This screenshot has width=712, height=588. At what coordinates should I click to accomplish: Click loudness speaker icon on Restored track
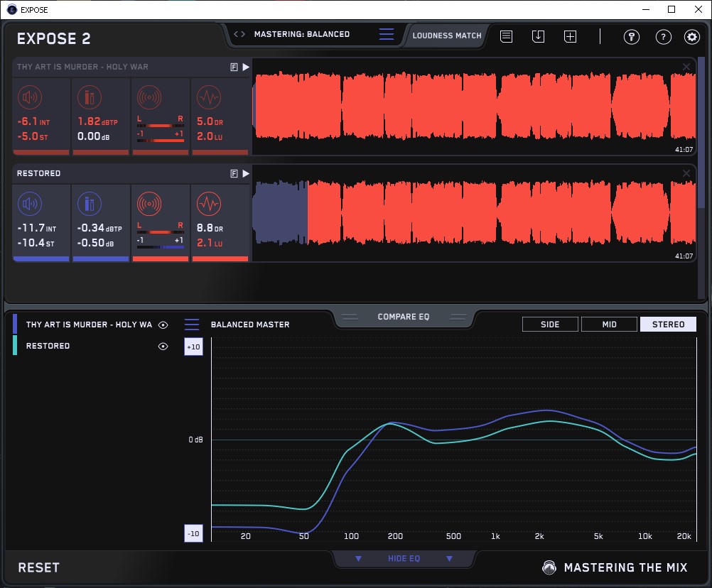pos(29,205)
